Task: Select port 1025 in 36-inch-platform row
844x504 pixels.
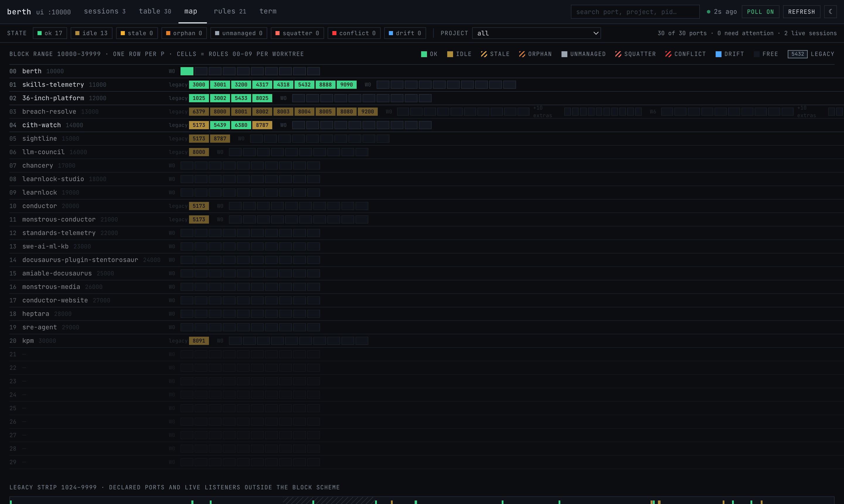Action: click(199, 98)
